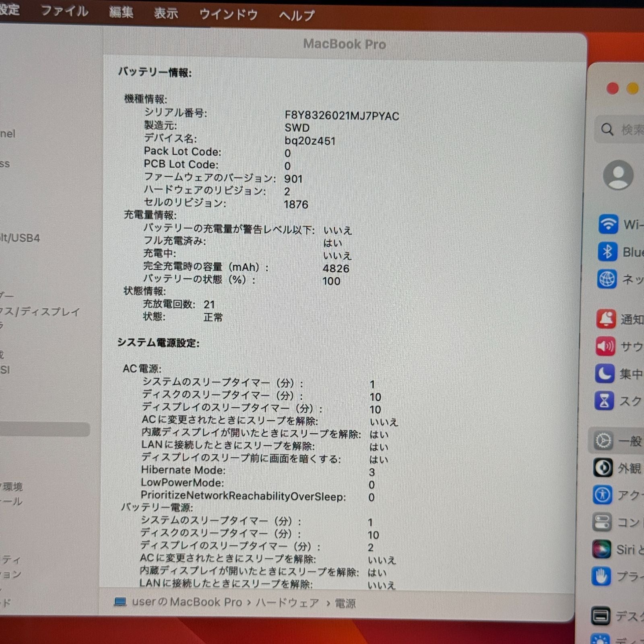Click 'userのMacBook Pro' in path bar
Viewport: 644px width, 644px height.
coord(187,602)
